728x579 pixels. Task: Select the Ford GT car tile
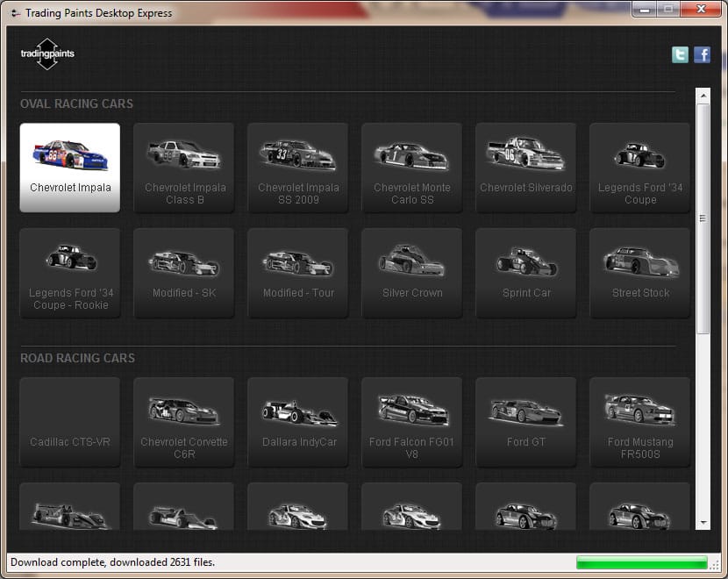tap(526, 422)
